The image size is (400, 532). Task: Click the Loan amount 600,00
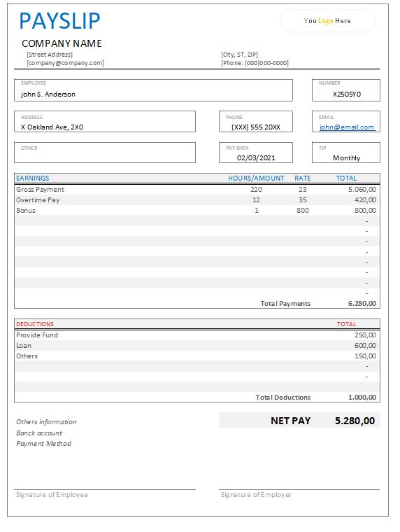click(x=365, y=346)
